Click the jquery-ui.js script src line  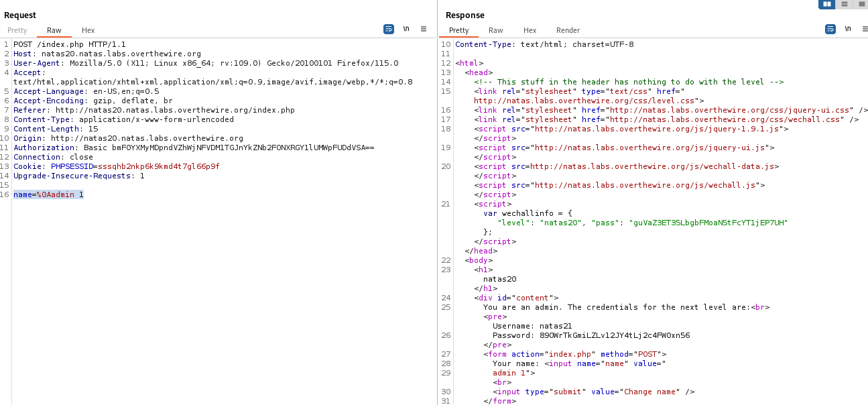point(624,148)
